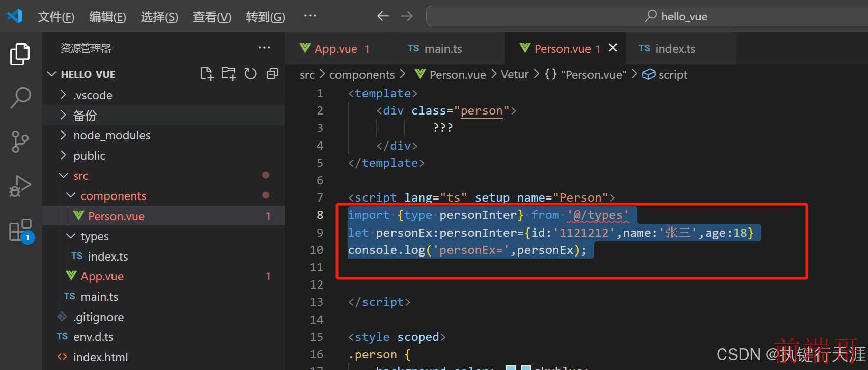Open the Extensions view with badge
This screenshot has width=868, height=370.
click(20, 231)
